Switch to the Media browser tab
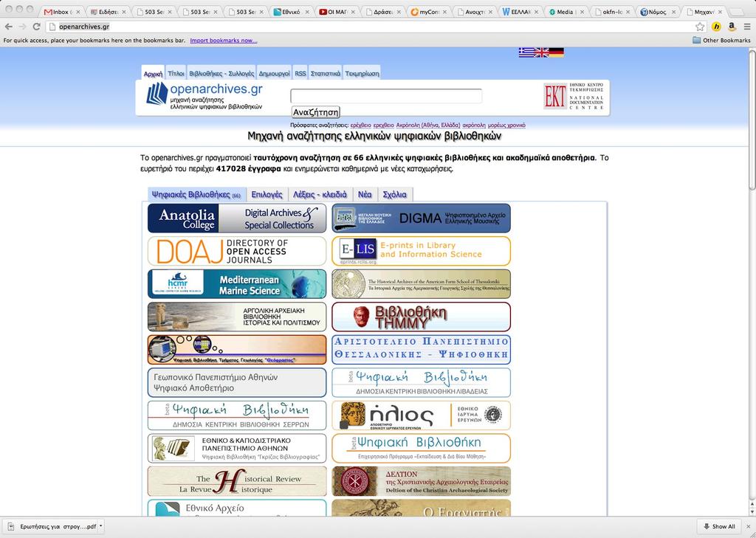Screen dimensions: 756x538 (566, 12)
